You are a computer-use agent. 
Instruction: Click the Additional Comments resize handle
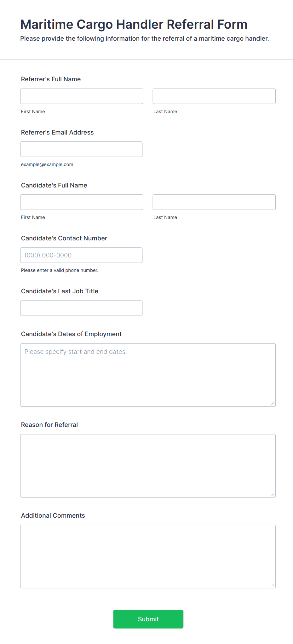(x=273, y=585)
